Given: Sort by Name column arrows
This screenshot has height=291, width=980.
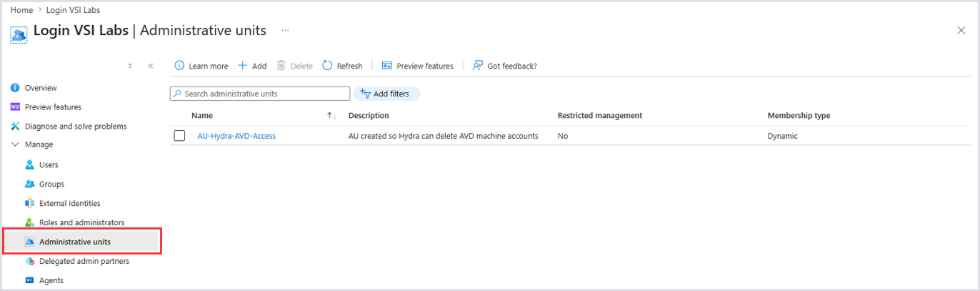Looking at the screenshot, I should tap(331, 116).
